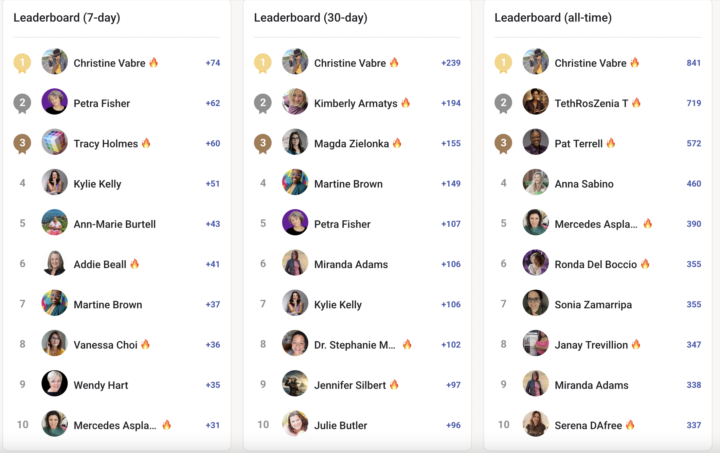
Task: Click the fire icon next to Kimberly Armatys
Action: coord(405,103)
